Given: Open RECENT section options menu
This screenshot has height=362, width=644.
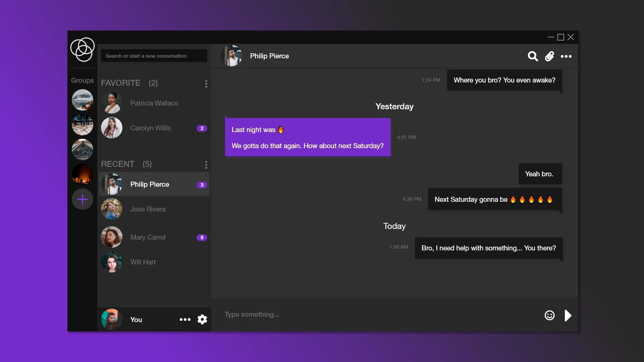Looking at the screenshot, I should (206, 165).
